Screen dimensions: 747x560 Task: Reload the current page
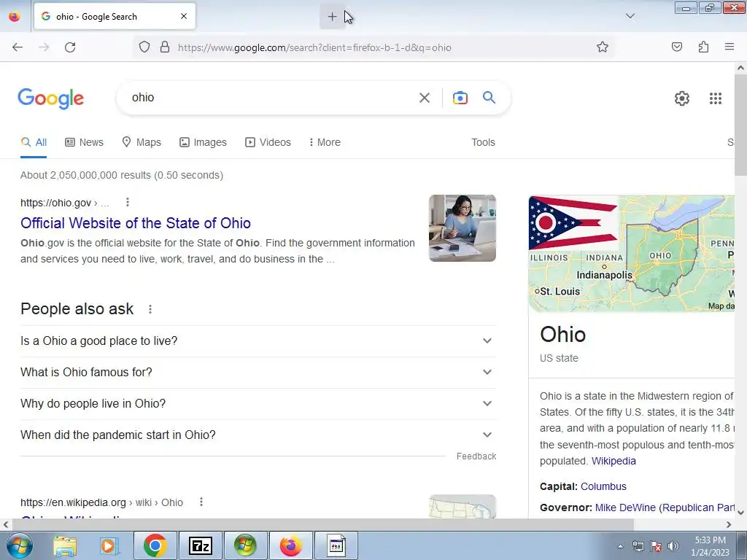[70, 47]
